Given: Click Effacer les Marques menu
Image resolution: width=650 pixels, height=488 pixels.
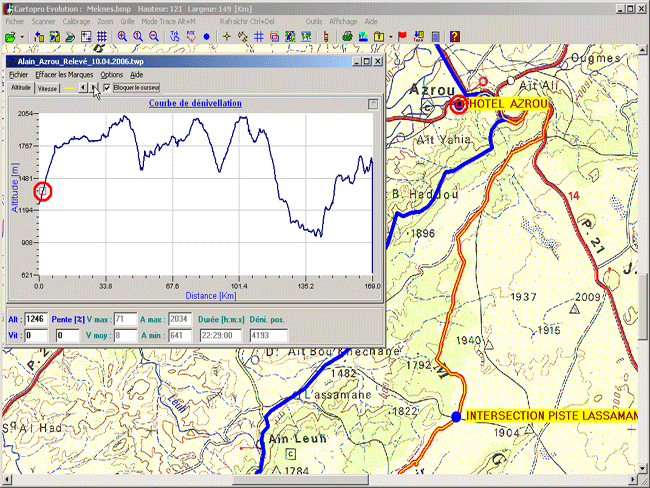Looking at the screenshot, I should (64, 75).
